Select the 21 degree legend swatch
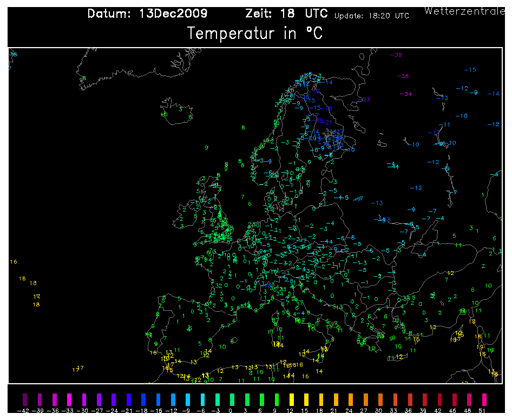 (x=336, y=399)
